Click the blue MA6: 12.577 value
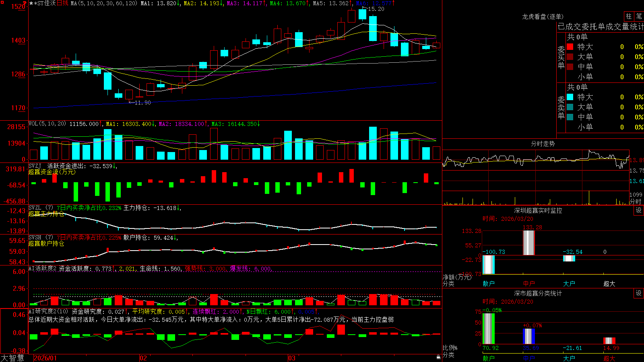Screen dimensions: 644x362 tap(375, 3)
